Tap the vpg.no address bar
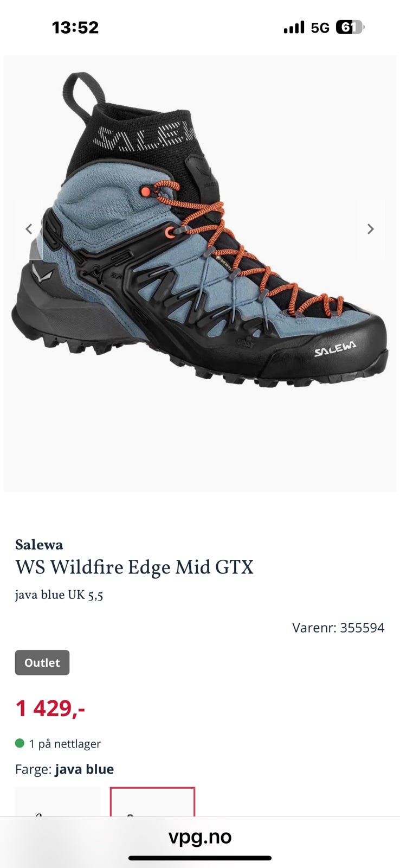This screenshot has height=868, width=400. tap(200, 837)
